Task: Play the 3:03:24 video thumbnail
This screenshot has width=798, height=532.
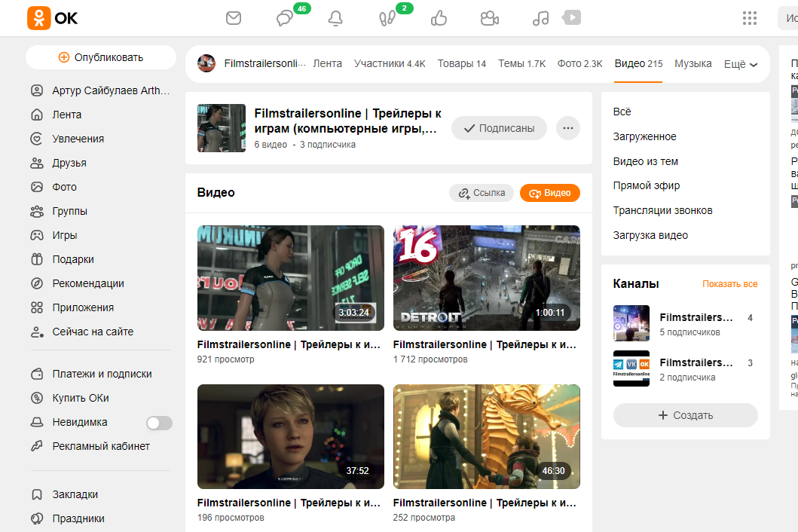Action: (291, 278)
